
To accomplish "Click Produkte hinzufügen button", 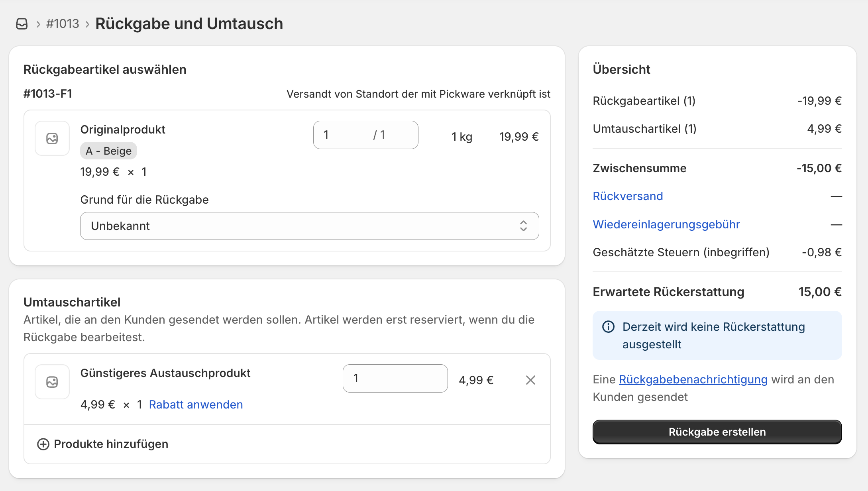I will [x=111, y=444].
